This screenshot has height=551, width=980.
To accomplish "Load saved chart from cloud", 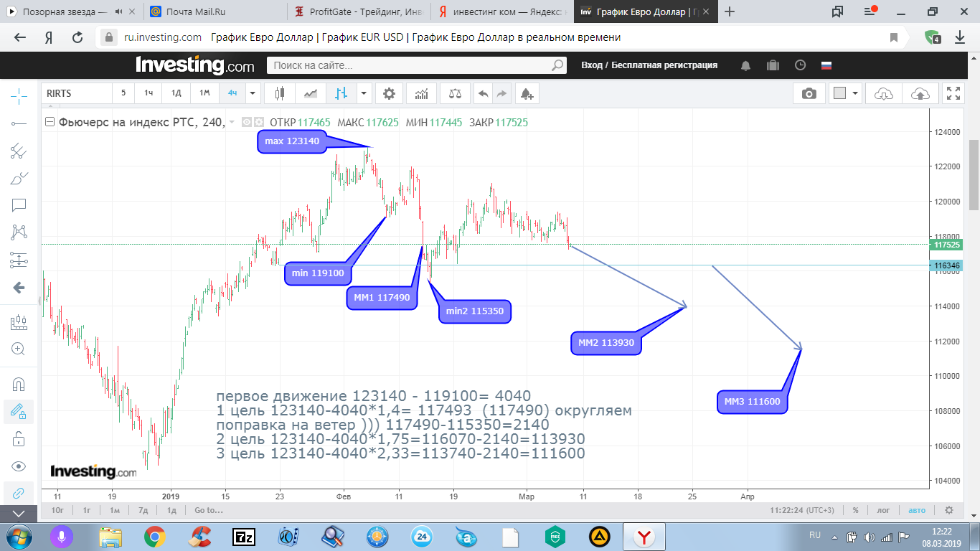I will tap(884, 93).
